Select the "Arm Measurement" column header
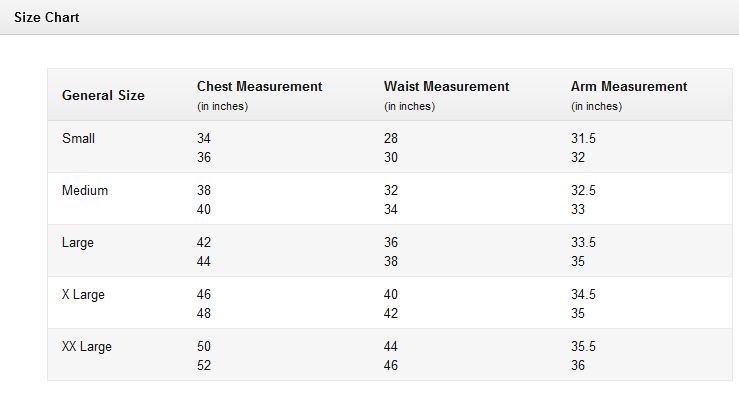The image size is (739, 407). point(629,87)
